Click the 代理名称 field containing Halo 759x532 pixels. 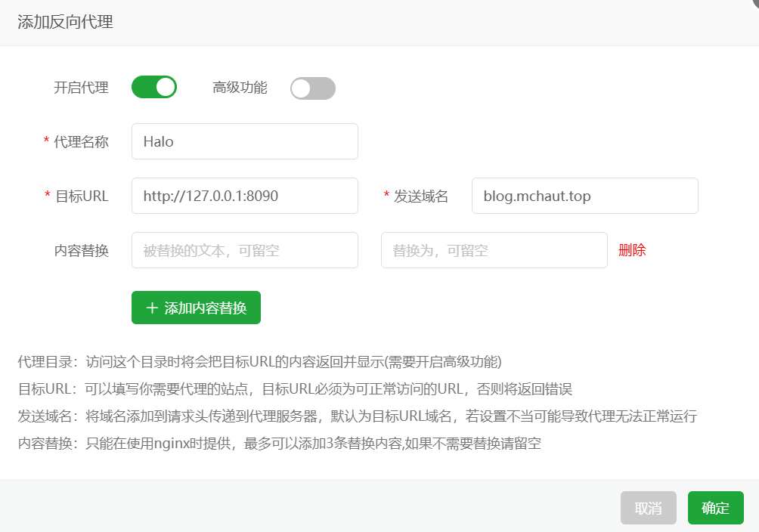(x=244, y=141)
